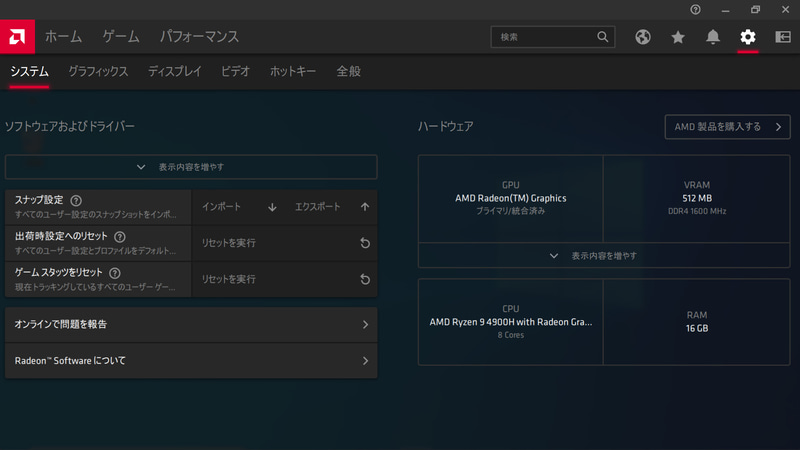Expand software and driver 表示内容を増やす

click(x=191, y=167)
